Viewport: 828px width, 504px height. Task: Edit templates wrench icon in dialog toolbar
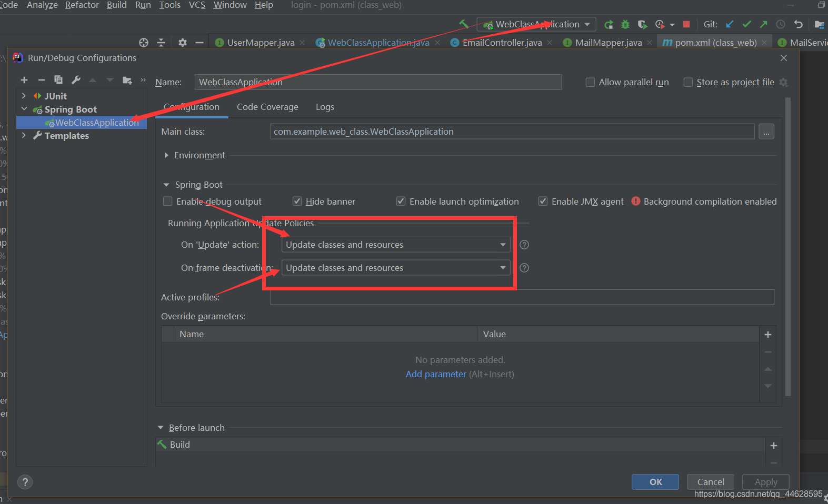click(x=76, y=80)
